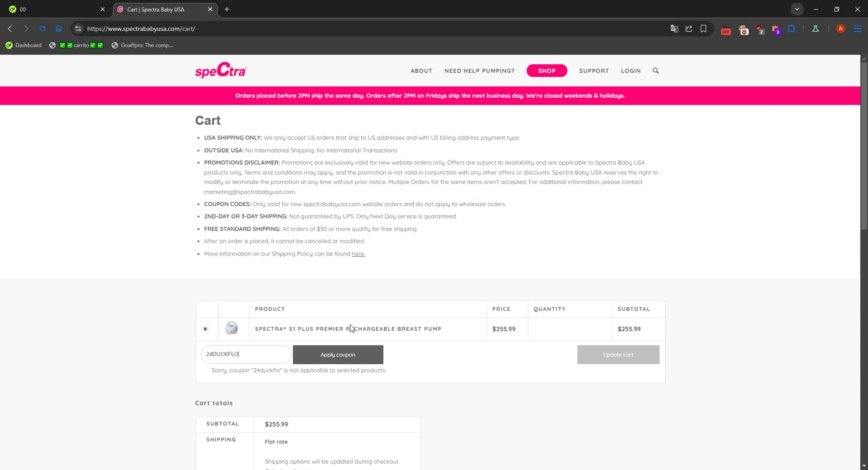Open the SHOP menu
Viewport: 868px width, 470px height.
point(547,71)
